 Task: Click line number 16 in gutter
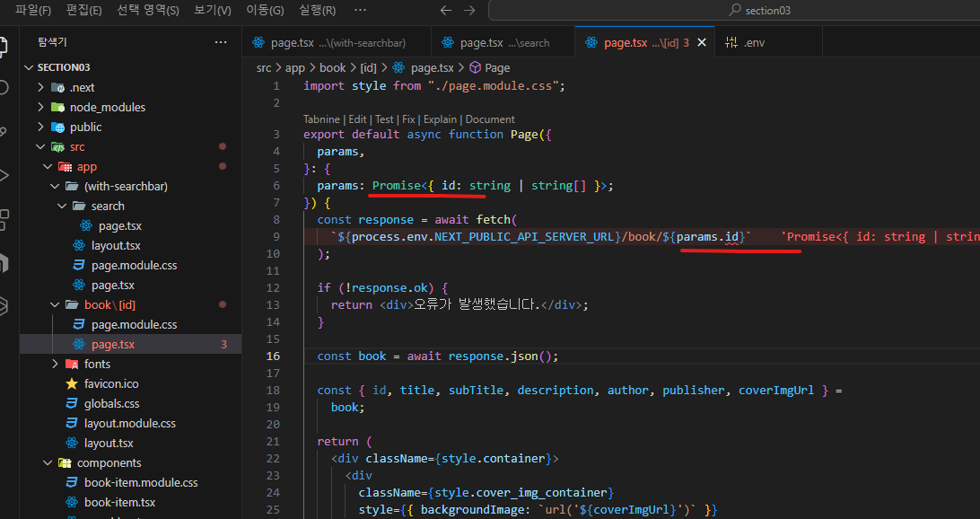pyautogui.click(x=273, y=356)
